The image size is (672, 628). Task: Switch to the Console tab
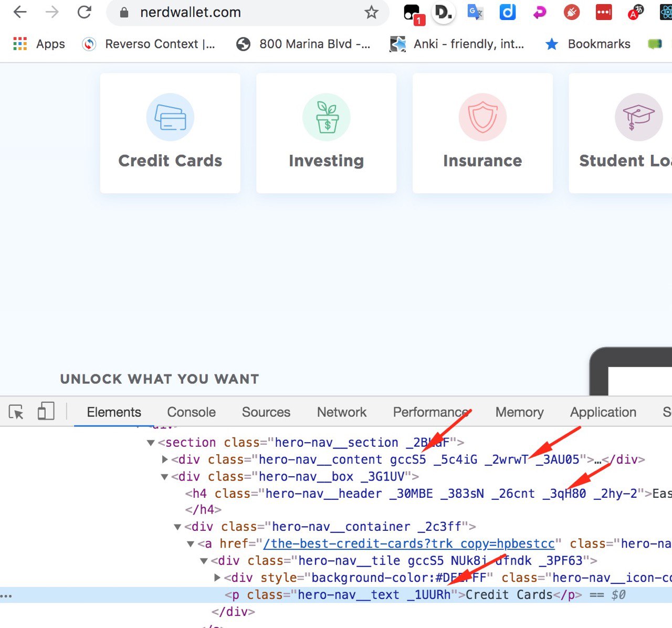[191, 412]
